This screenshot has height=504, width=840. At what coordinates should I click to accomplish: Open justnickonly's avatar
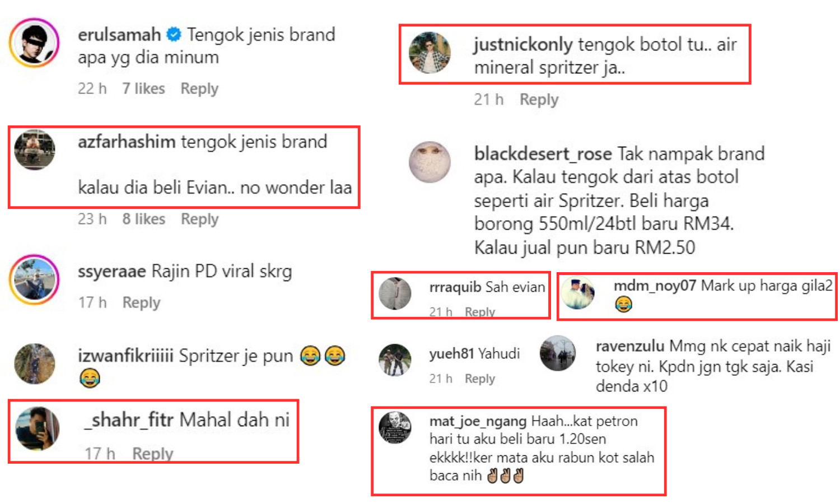430,53
